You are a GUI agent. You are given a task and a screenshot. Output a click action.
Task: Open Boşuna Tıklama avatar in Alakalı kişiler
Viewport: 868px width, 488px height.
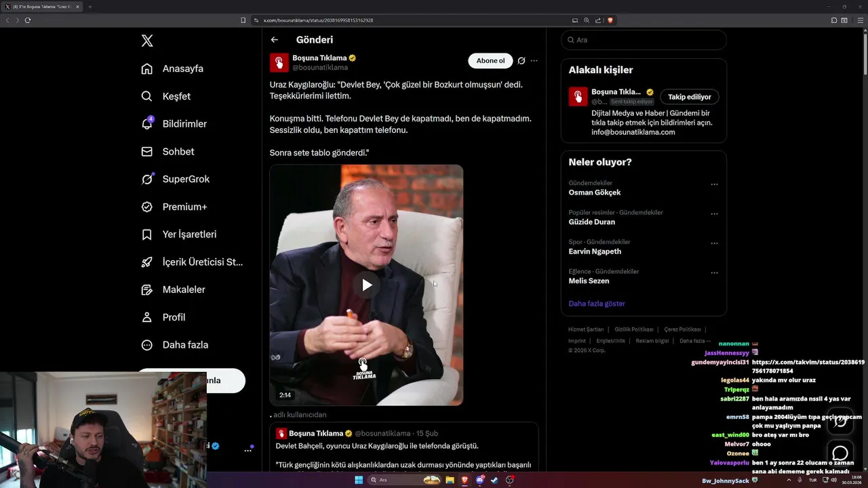[578, 96]
